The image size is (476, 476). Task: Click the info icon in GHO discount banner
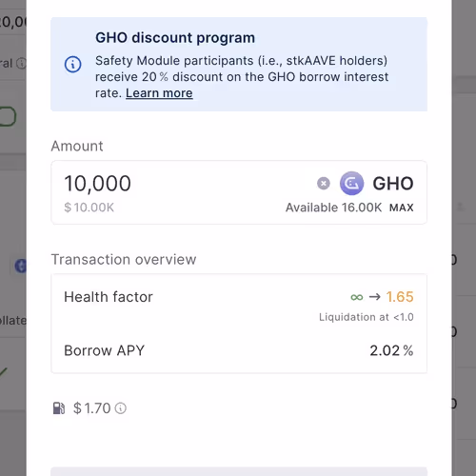(73, 65)
